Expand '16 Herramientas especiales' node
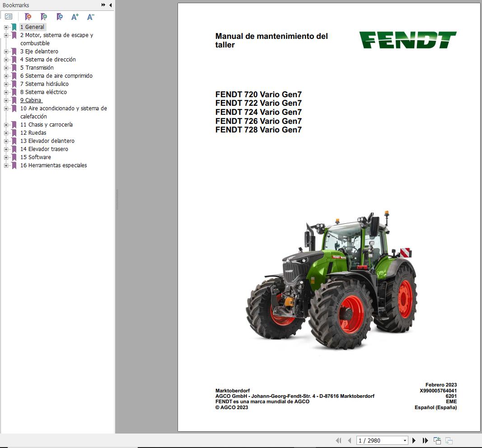Image resolution: width=482 pixels, height=448 pixels. click(6, 166)
